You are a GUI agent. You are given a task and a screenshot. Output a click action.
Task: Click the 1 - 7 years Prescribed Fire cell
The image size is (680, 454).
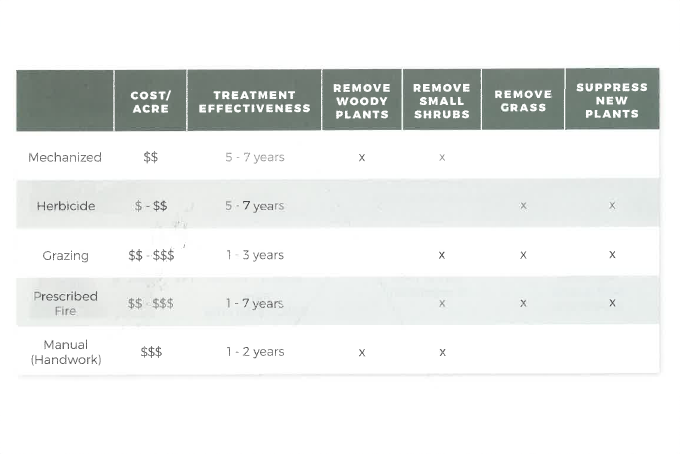[x=255, y=303]
